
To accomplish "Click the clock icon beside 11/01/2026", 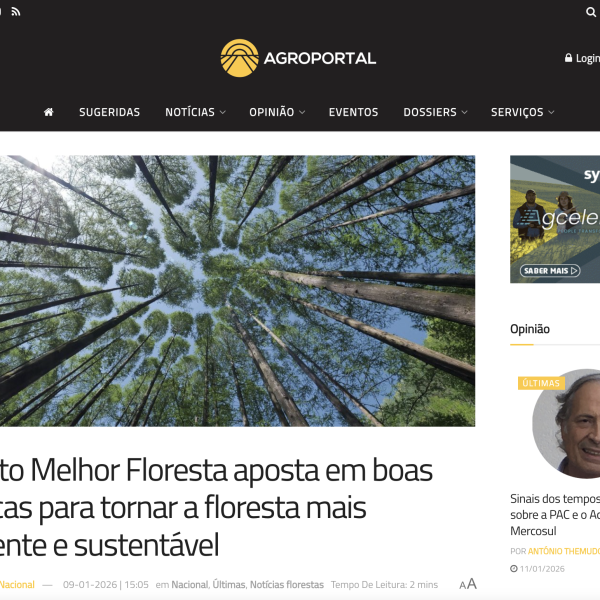I will [514, 569].
